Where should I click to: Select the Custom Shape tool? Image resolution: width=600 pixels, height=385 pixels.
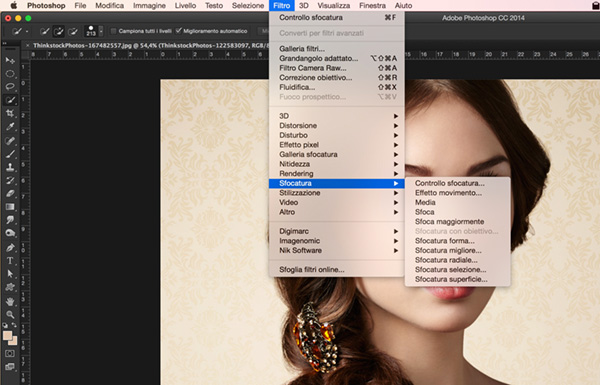[x=10, y=287]
